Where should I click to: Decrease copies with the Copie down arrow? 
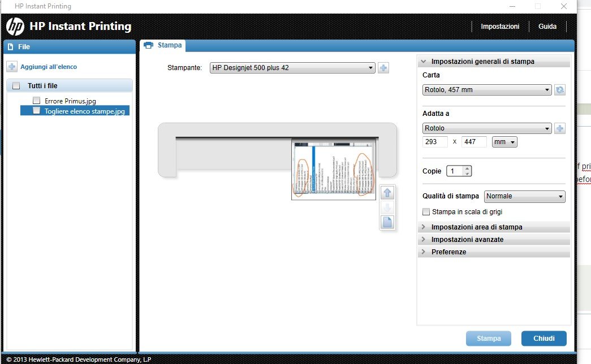[x=467, y=174]
